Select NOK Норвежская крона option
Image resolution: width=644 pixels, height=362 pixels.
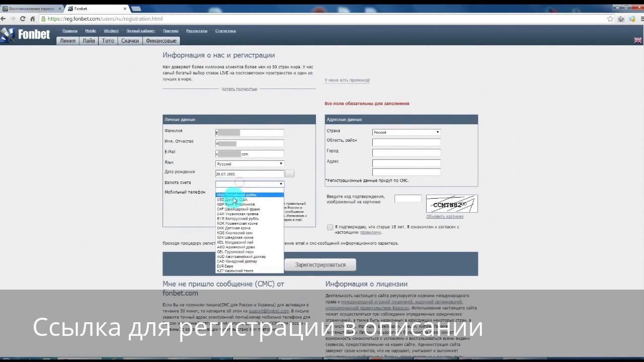[x=250, y=223]
